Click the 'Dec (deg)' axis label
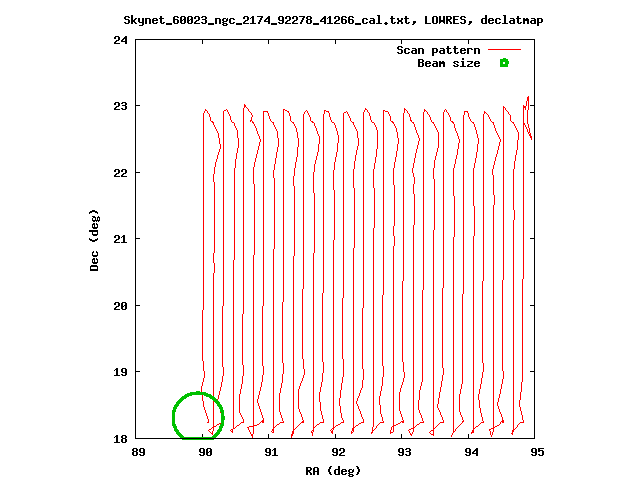This screenshot has height=480, width=640. (94, 240)
